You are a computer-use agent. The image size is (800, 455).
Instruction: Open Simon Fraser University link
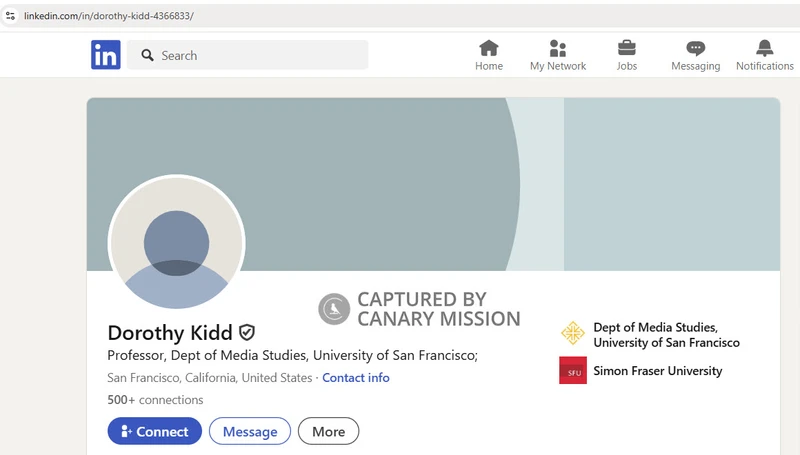coord(658,371)
